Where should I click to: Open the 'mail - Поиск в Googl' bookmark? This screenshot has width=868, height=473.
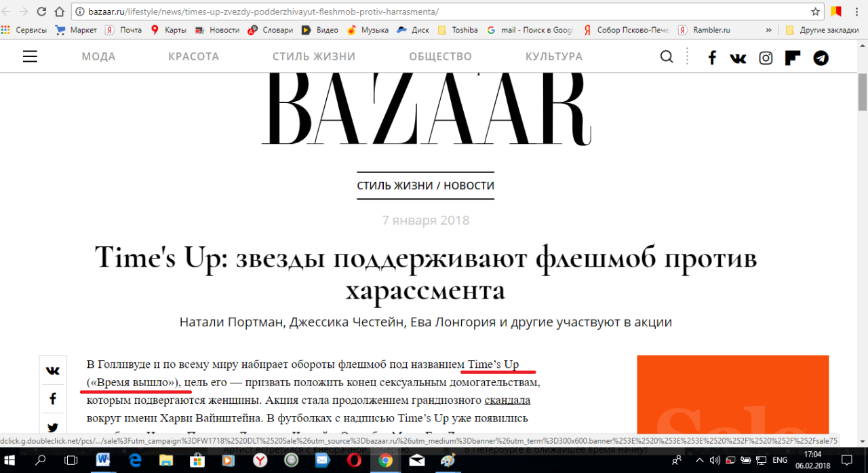(x=530, y=30)
